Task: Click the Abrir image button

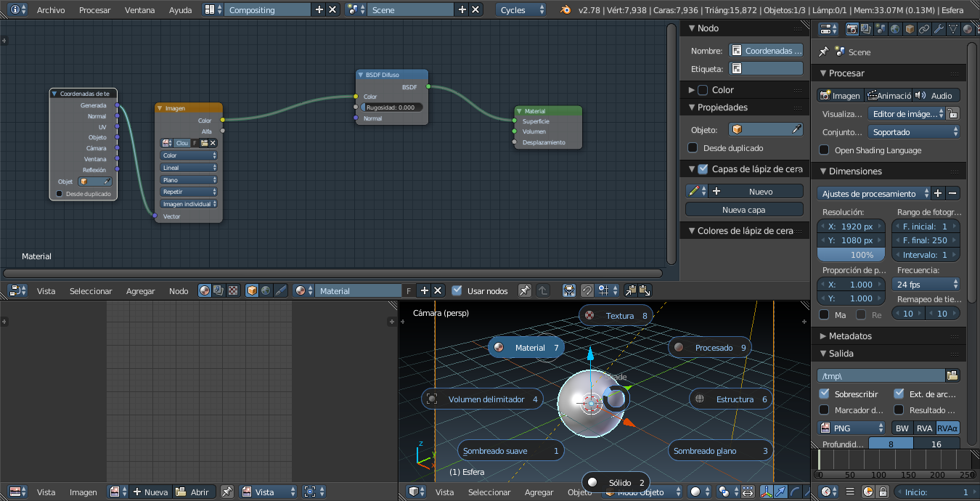Action: 193,492
